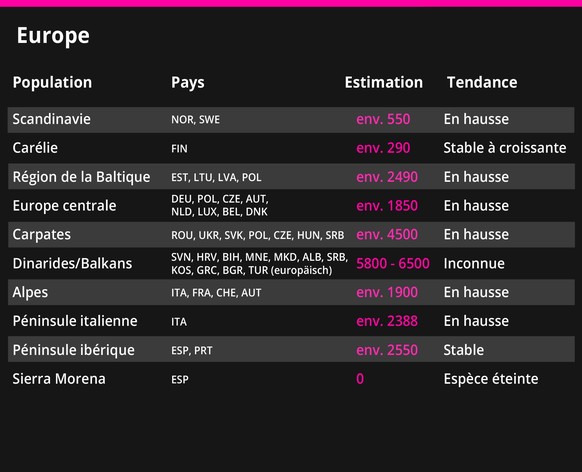Select the Stable à croissante trend
Image resolution: width=582 pixels, height=472 pixels.
pyautogui.click(x=505, y=148)
